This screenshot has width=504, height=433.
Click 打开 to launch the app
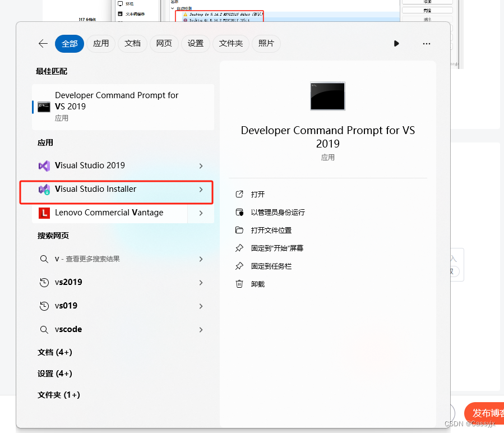click(x=258, y=194)
